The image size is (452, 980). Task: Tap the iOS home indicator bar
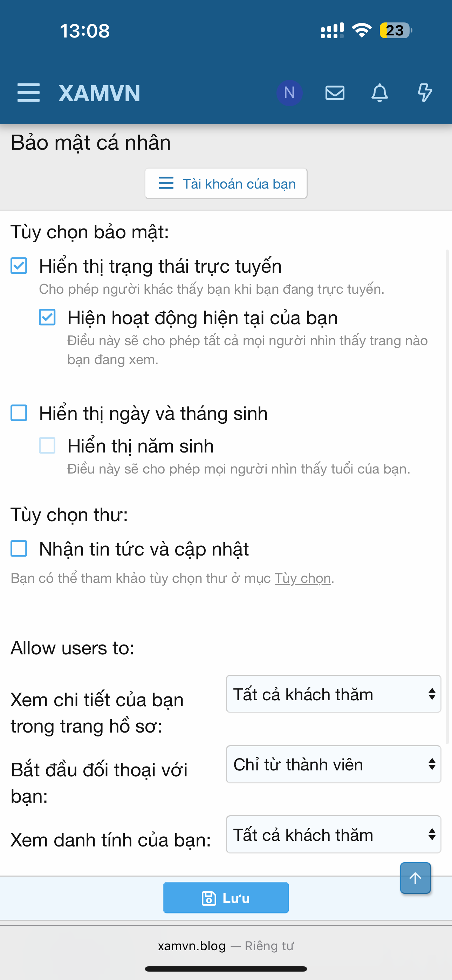click(226, 968)
